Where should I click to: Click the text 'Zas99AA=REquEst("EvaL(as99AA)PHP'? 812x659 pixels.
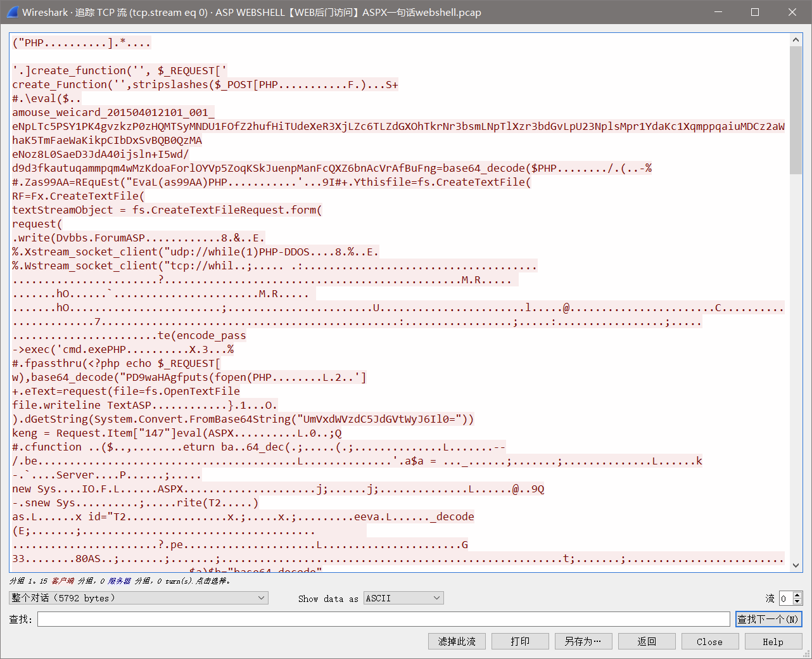(126, 182)
